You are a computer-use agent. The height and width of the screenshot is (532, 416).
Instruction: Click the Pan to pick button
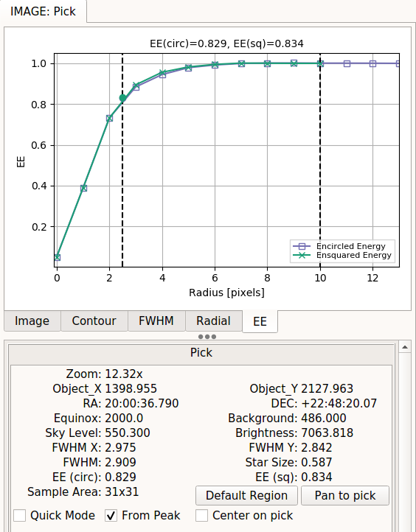click(345, 495)
